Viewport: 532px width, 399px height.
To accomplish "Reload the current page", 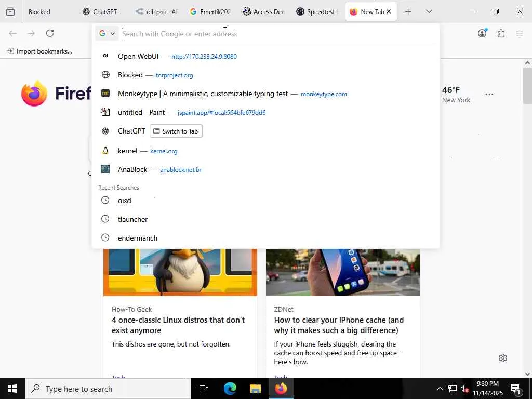I will (x=50, y=33).
